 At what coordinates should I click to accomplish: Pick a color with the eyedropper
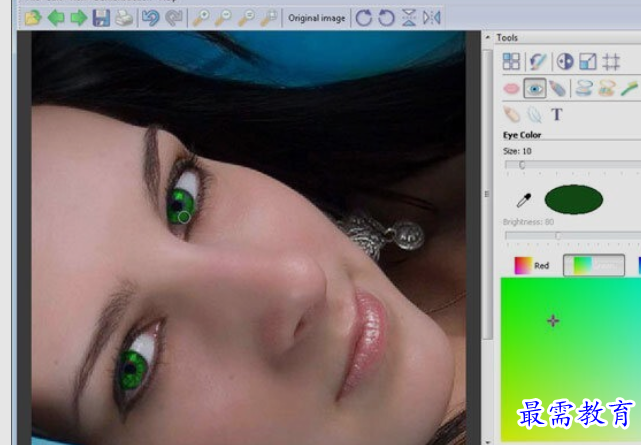(x=524, y=200)
